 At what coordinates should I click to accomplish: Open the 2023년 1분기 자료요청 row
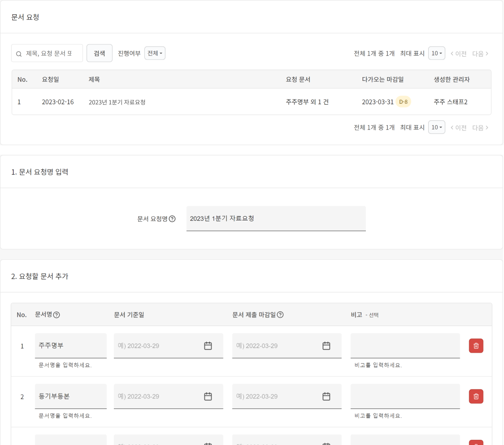pyautogui.click(x=117, y=102)
